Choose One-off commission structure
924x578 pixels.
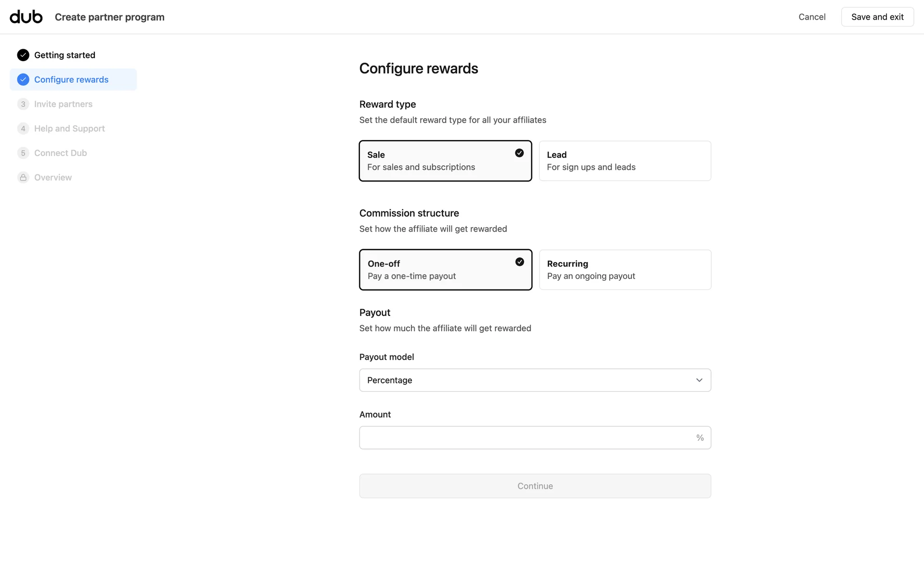(445, 270)
